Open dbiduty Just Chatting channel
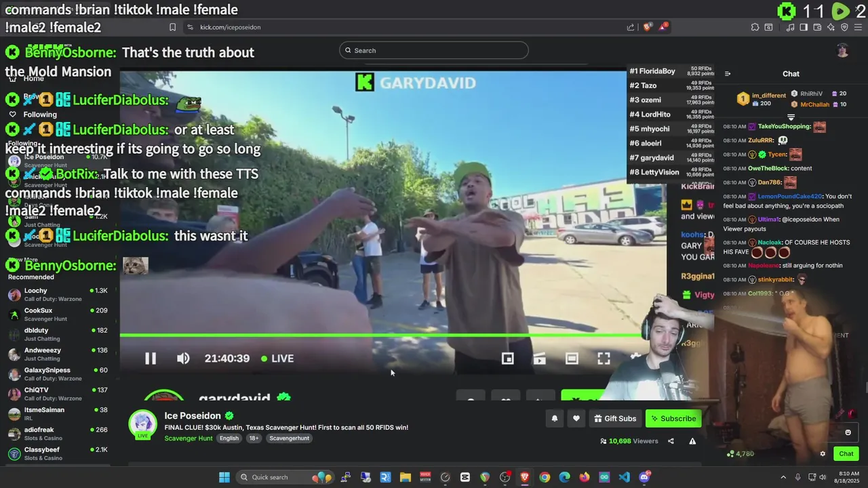Viewport: 868px width, 488px height. pyautogui.click(x=58, y=334)
